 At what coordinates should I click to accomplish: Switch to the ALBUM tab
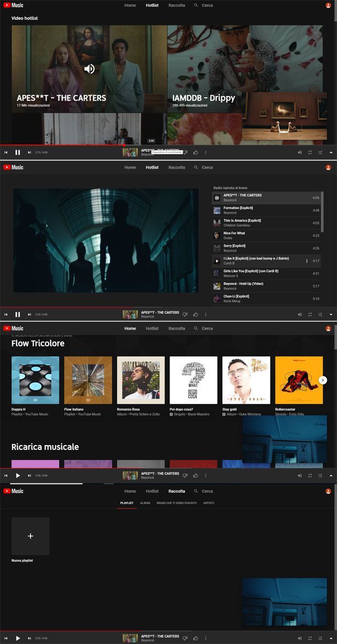(145, 503)
